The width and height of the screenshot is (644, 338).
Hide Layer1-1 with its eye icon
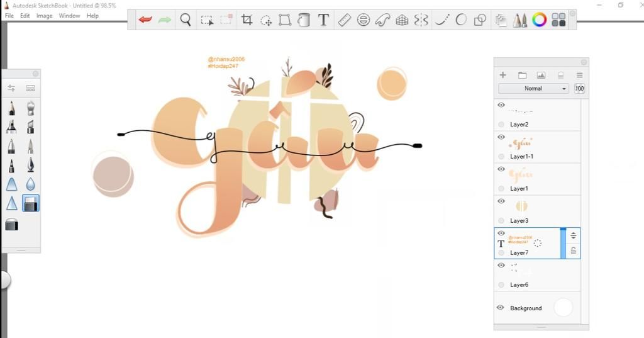501,137
